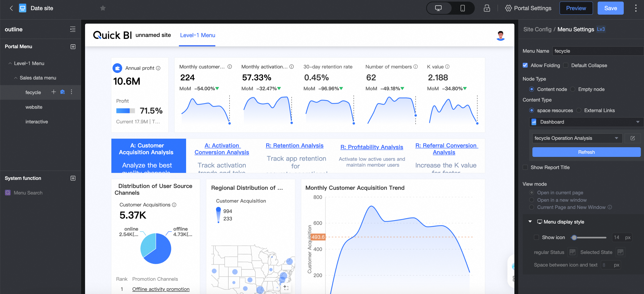This screenshot has height=294, width=644.
Task: Collapse the Sales data menu node
Action: pos(16,78)
